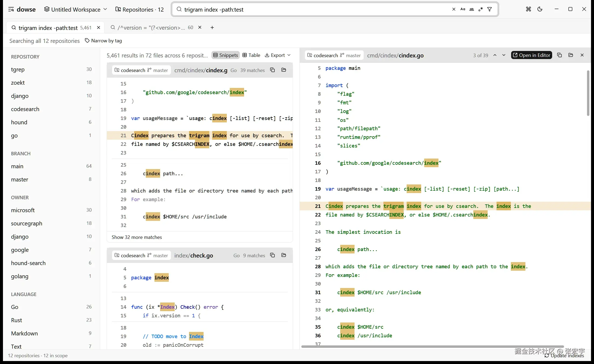Screen dimensions: 594x364
Task: Open the search filter funnel icon
Action: pos(490,9)
